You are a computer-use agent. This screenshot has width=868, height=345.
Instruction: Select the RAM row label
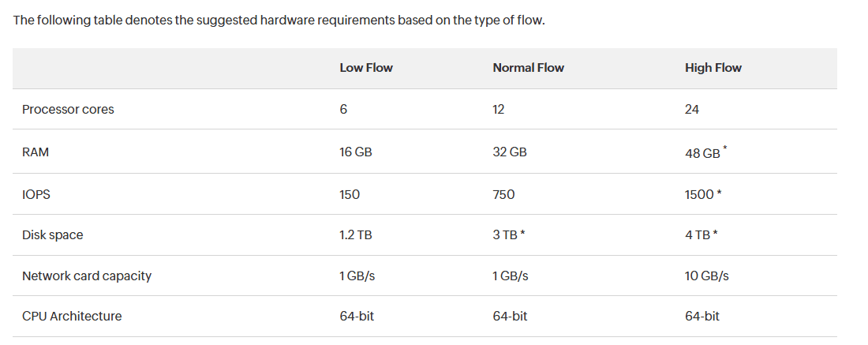(x=36, y=152)
